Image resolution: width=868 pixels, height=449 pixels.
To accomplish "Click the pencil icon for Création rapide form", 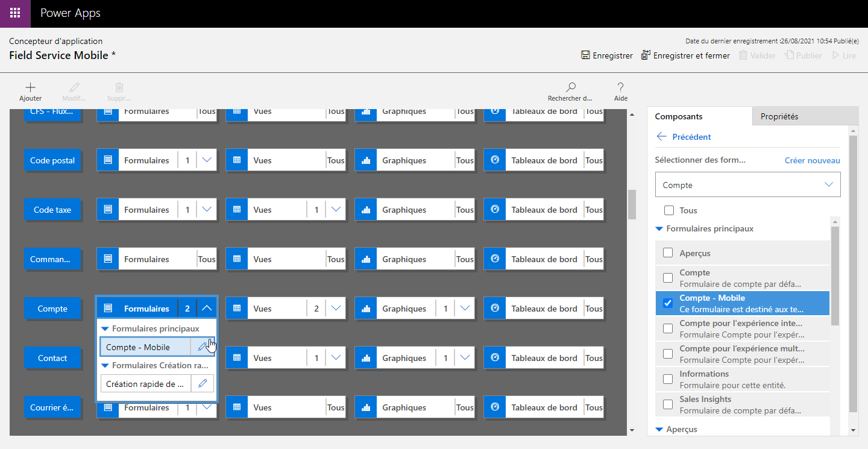I will (203, 384).
